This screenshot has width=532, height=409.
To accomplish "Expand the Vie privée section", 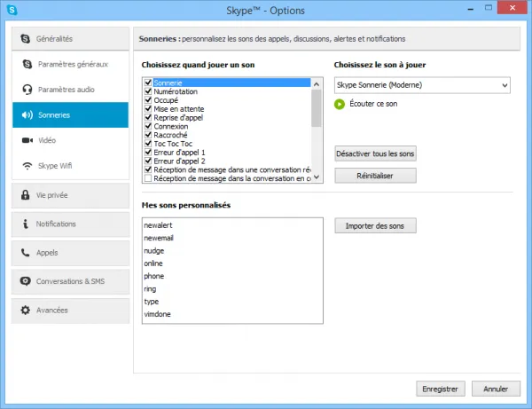I will coord(71,195).
